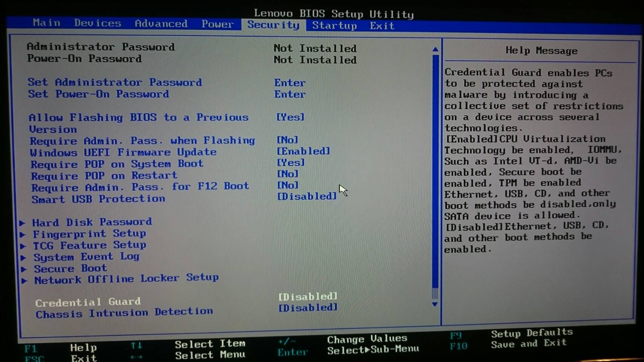644x362 pixels.
Task: Select the Power-On Password label
Action: [x=85, y=58]
